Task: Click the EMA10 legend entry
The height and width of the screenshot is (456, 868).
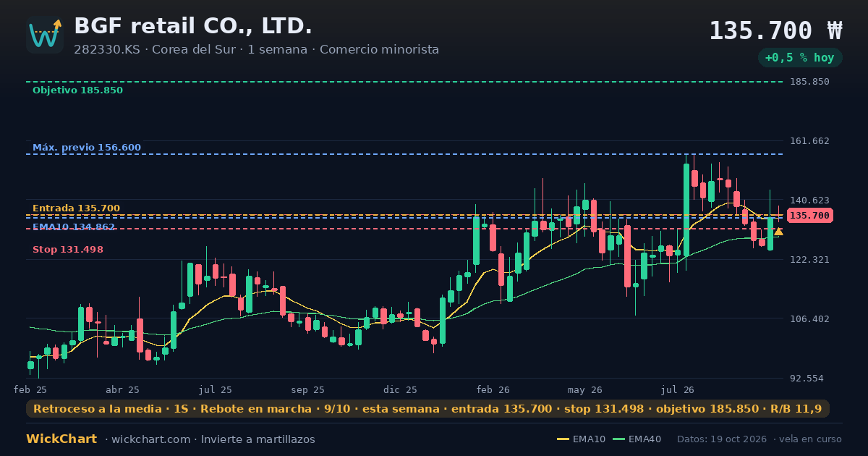Action: [x=582, y=439]
